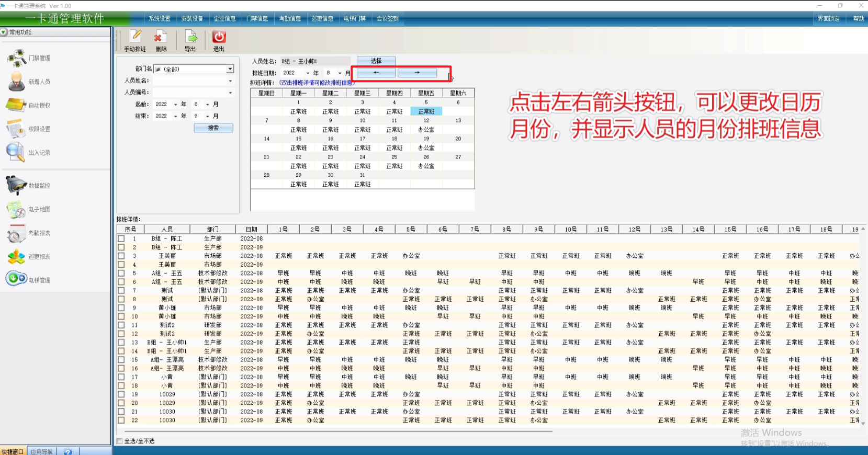Open the 结束 month dropdown
This screenshot has height=455, width=868.
pos(208,116)
